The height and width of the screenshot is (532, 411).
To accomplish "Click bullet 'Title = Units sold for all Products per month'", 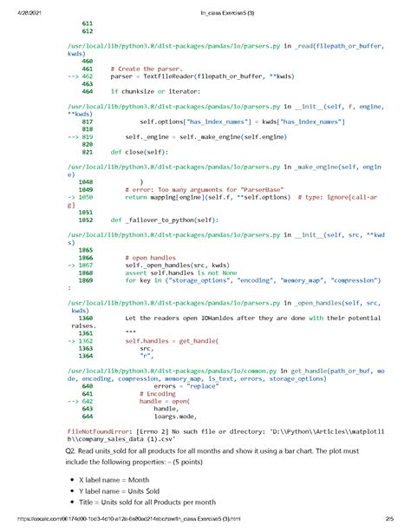I will click(x=147, y=502).
